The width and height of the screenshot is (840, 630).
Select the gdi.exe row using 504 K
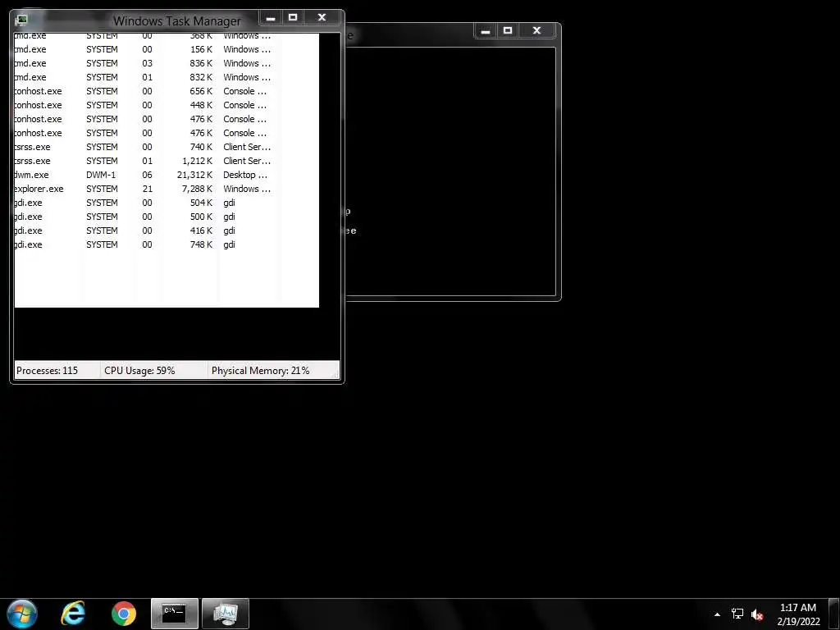click(167, 203)
